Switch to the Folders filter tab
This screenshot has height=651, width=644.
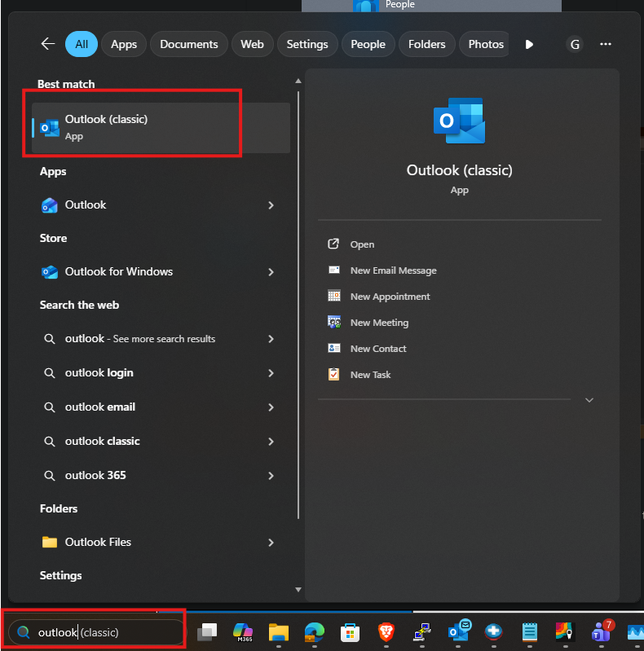(x=426, y=44)
